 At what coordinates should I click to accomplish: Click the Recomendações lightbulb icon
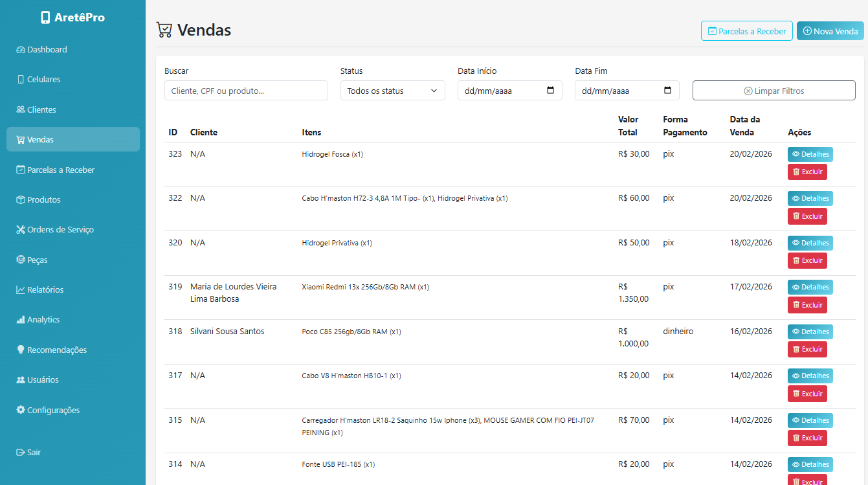tap(21, 350)
